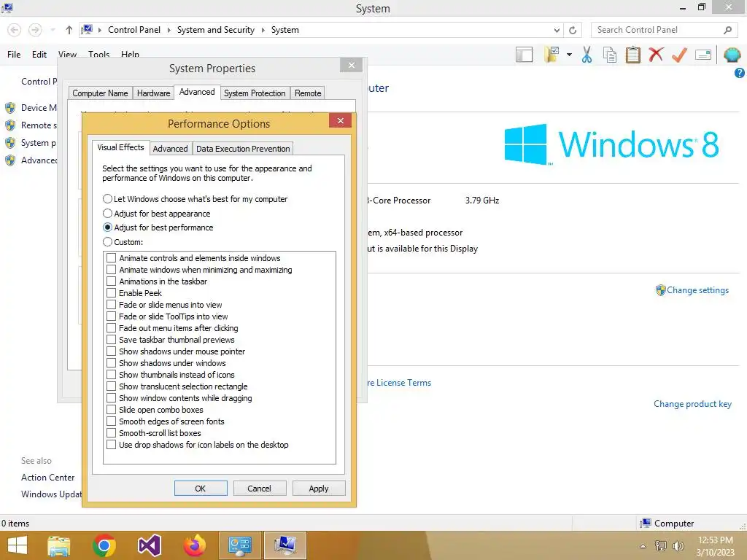Screen dimensions: 747x560
Task: Click the network icon in system tray
Action: (660, 545)
